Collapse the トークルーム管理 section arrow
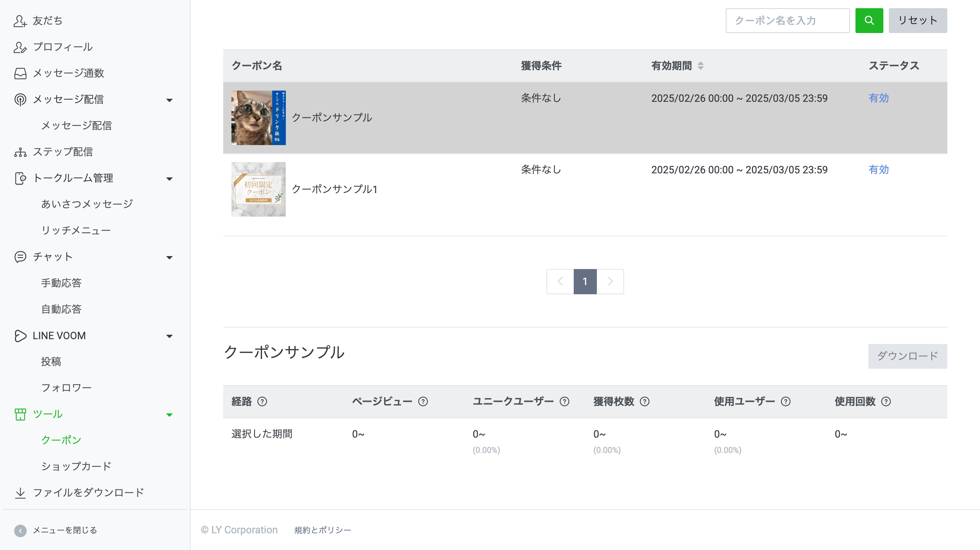The image size is (980, 550). [x=169, y=178]
